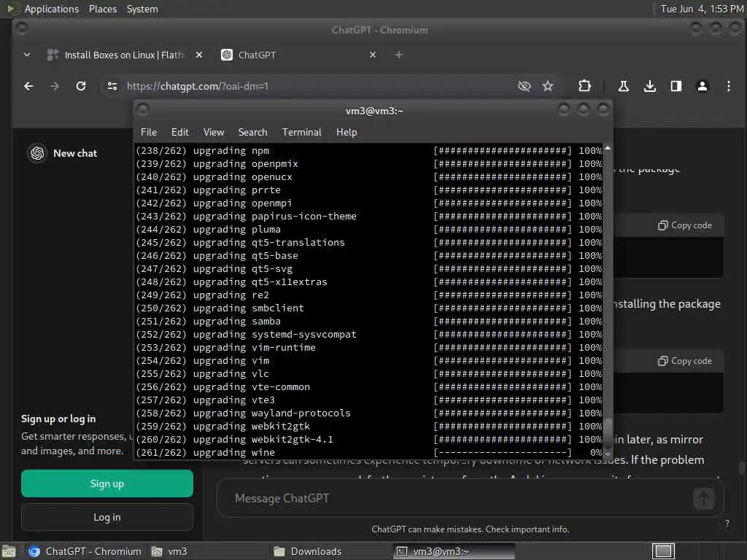Click the wine 0% progress bar

tap(503, 452)
